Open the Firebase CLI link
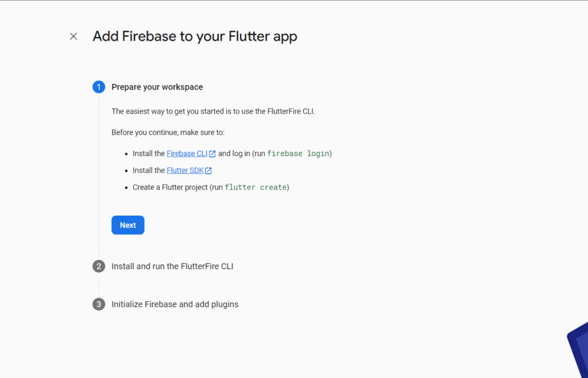 pos(187,154)
